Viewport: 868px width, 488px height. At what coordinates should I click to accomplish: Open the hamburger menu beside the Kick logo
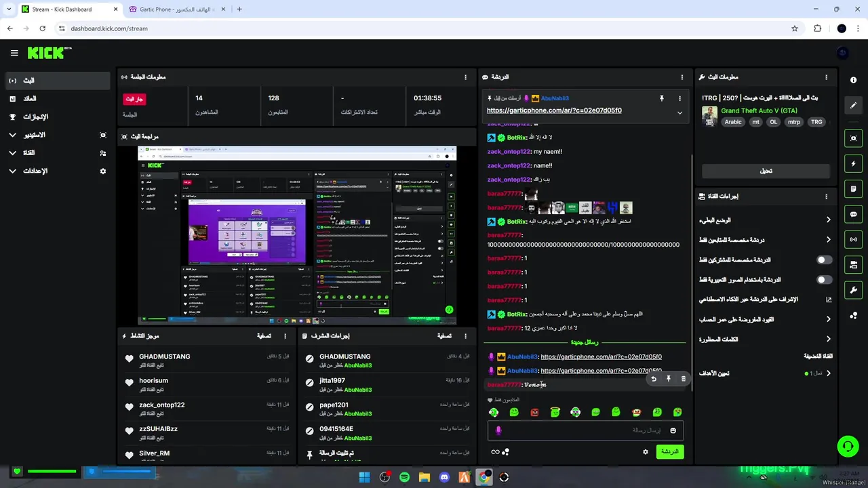(x=14, y=53)
